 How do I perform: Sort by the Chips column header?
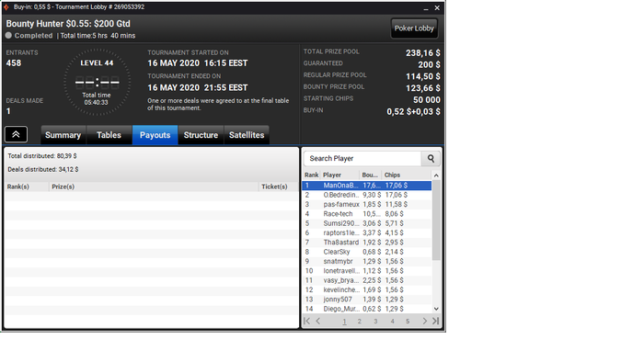coord(407,175)
